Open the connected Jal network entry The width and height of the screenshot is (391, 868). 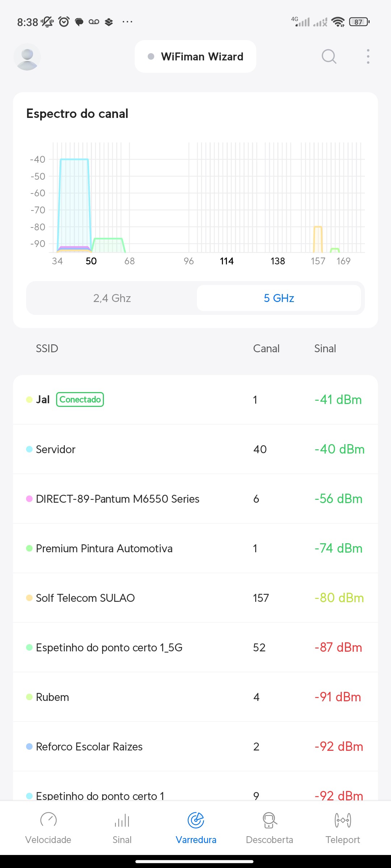click(x=195, y=400)
